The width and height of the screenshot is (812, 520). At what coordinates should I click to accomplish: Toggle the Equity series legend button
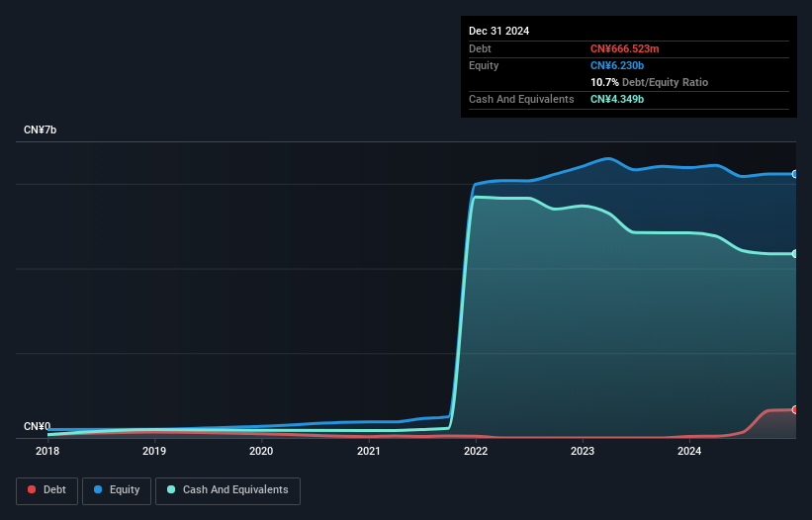coord(117,490)
